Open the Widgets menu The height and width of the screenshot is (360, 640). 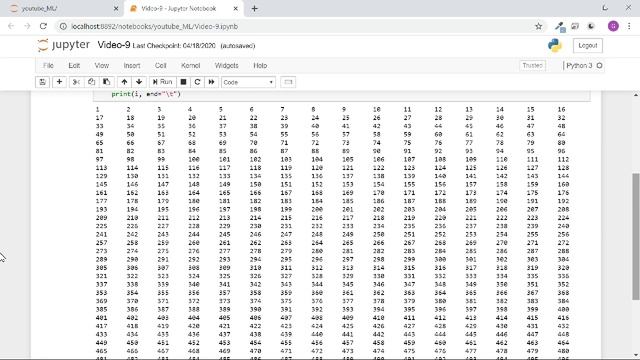point(227,66)
